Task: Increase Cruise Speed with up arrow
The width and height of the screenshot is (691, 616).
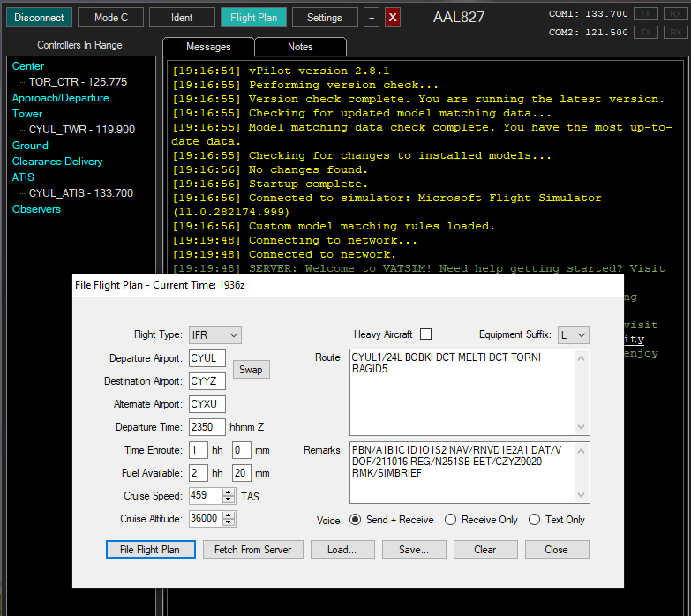Action: (x=229, y=492)
